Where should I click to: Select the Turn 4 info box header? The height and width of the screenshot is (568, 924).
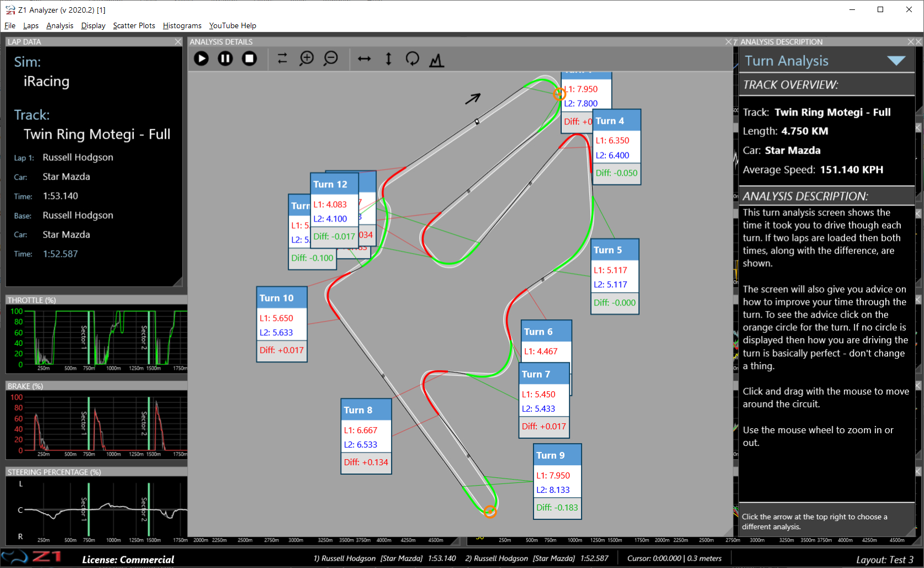pyautogui.click(x=617, y=120)
